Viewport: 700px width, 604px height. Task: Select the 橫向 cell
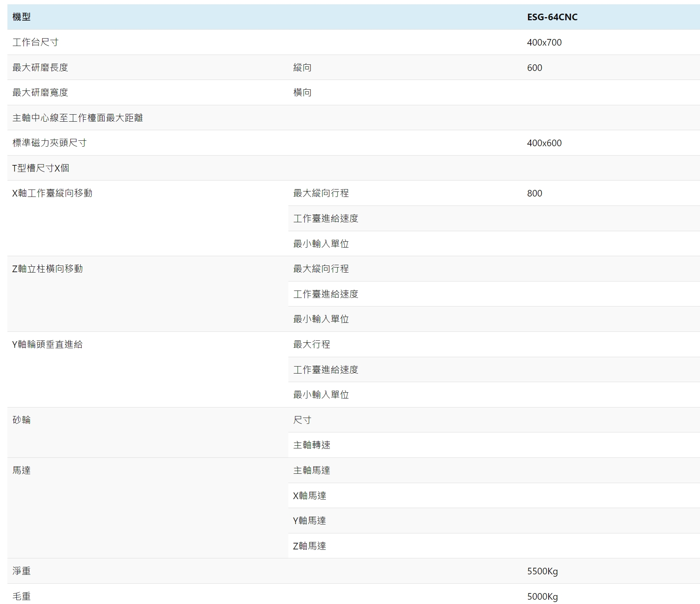point(302,92)
